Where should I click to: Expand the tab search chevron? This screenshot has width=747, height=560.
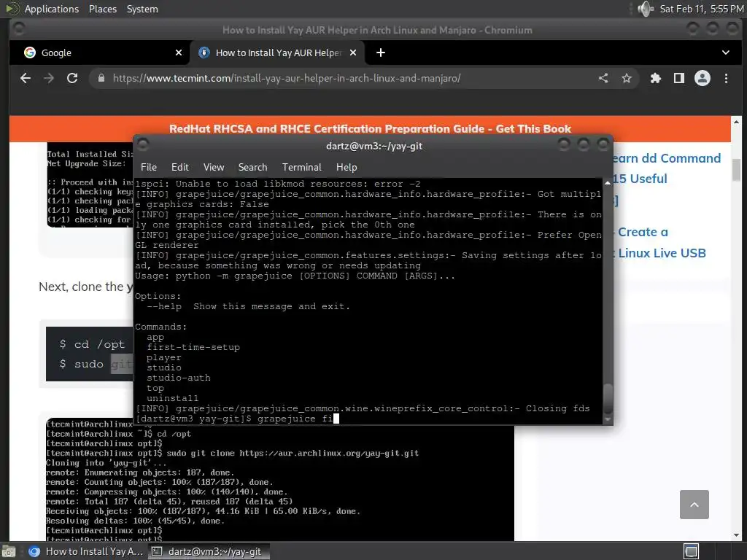(726, 52)
